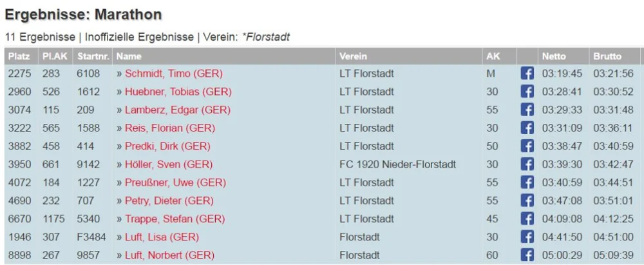Share Reis, Florian result via Facebook icon
Image resolution: width=644 pixels, height=265 pixels.
click(x=527, y=128)
